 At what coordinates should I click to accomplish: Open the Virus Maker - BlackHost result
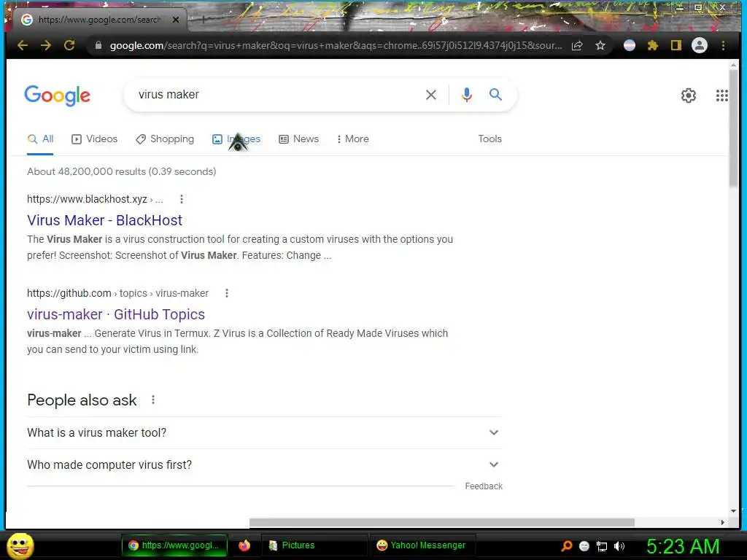coord(104,220)
